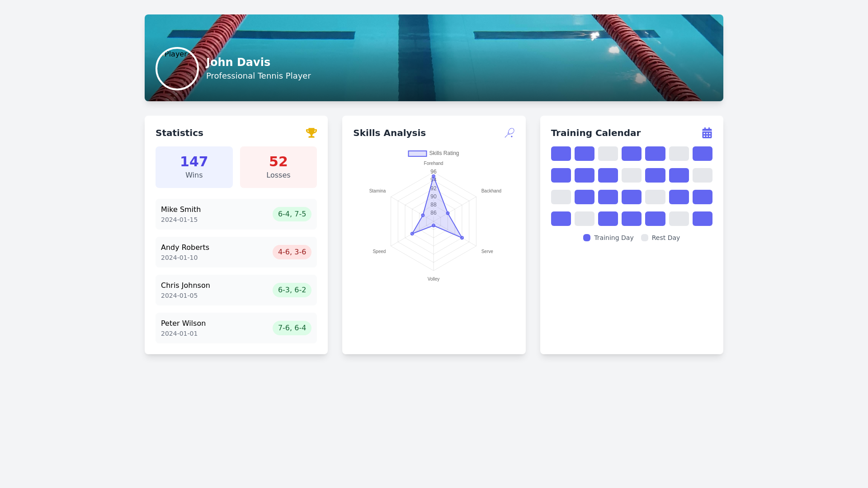This screenshot has width=868, height=488.
Task: Toggle the rest day square in row two
Action: 632,175
